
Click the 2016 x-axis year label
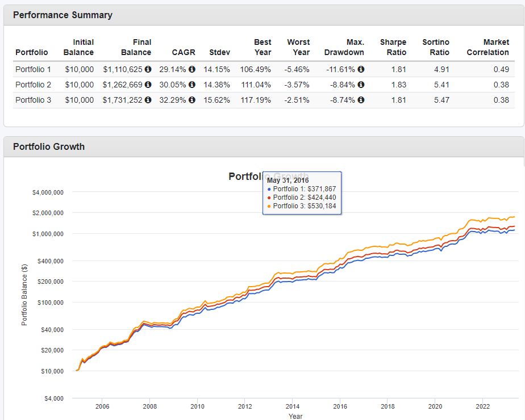(340, 406)
